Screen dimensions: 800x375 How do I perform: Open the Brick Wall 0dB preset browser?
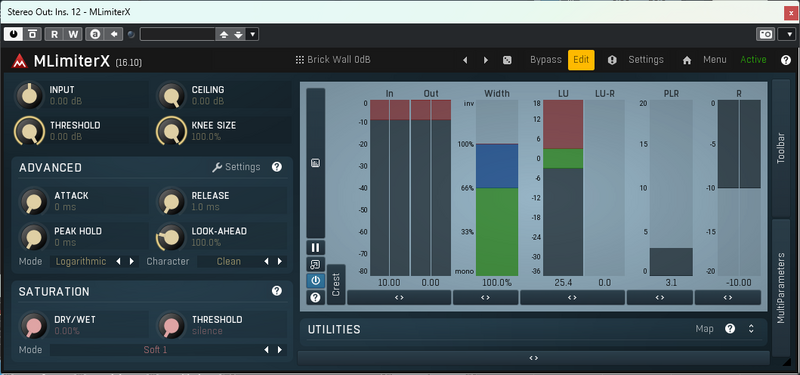(333, 60)
